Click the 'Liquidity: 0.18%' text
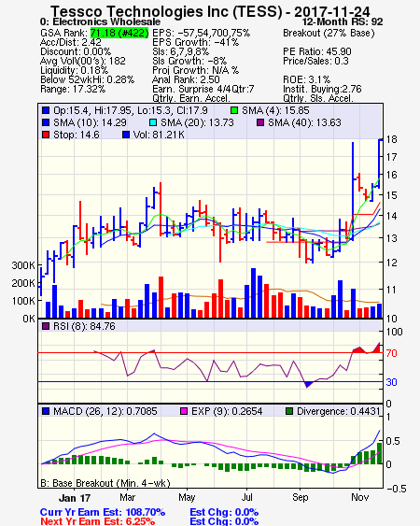Screen dimensions: 420x526 74,70
